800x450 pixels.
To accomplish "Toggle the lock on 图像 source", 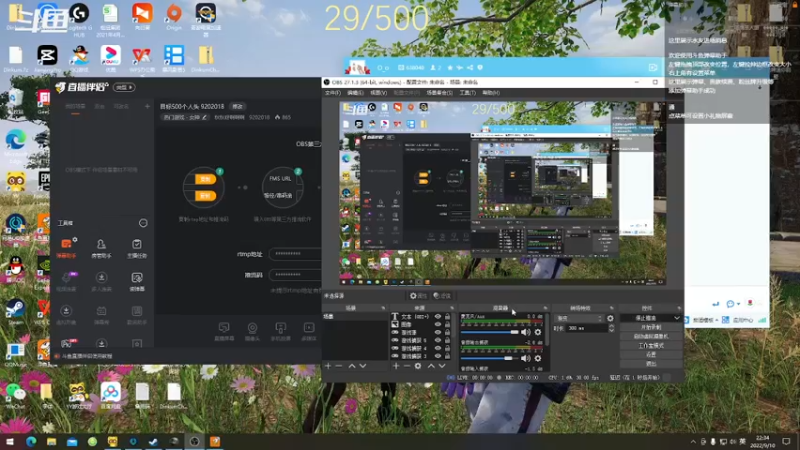I will 447,324.
